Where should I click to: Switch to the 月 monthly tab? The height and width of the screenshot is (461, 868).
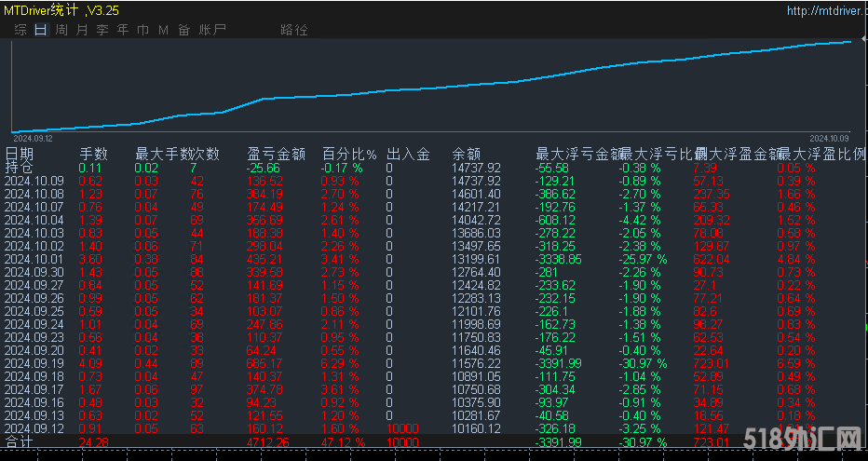click(81, 30)
